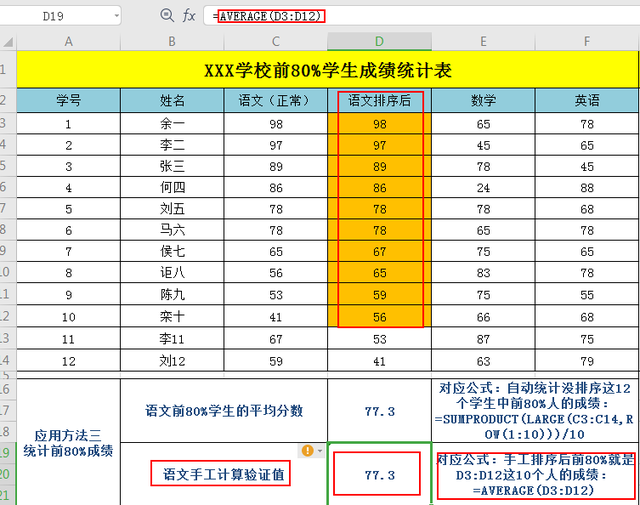Select the name cell 马六

pos(172,230)
